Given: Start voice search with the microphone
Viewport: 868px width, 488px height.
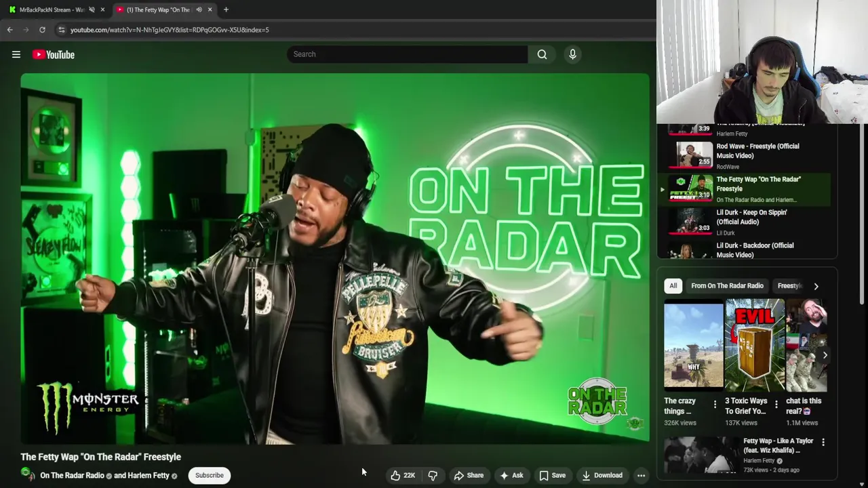Looking at the screenshot, I should point(572,54).
